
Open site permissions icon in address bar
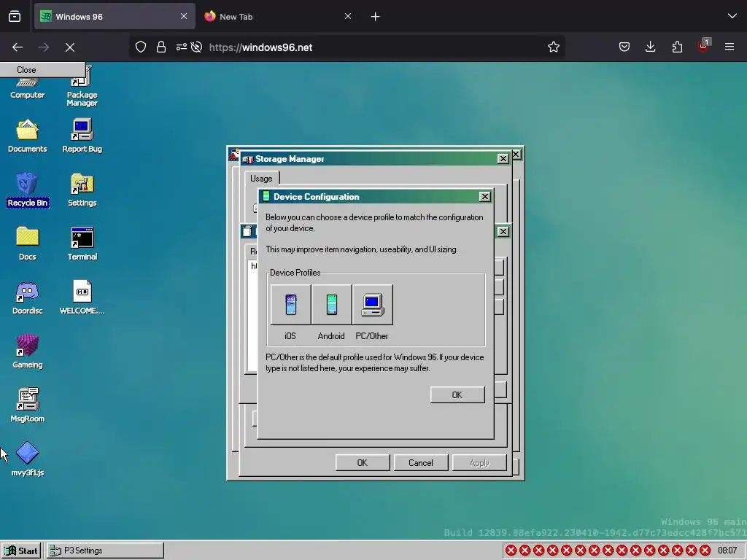pos(182,47)
